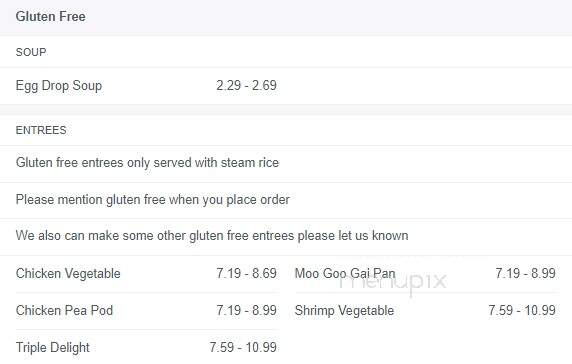
Task: Click the 'Please mention gluten free' note
Action: [152, 200]
